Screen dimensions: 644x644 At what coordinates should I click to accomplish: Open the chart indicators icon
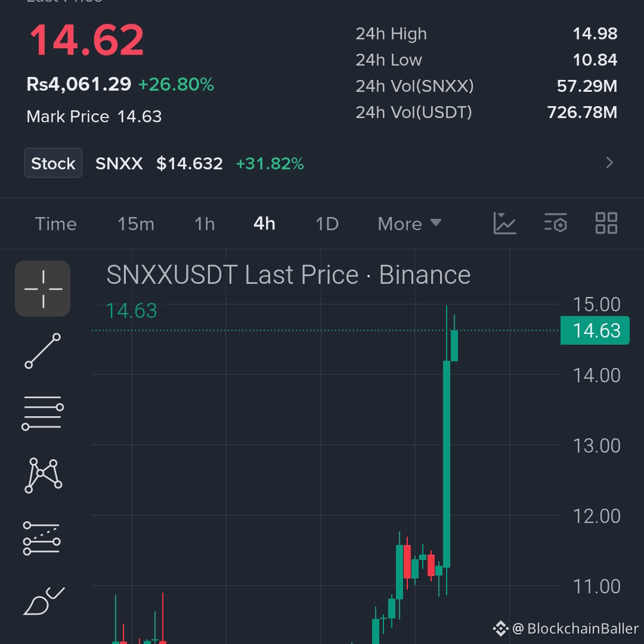pyautogui.click(x=504, y=224)
